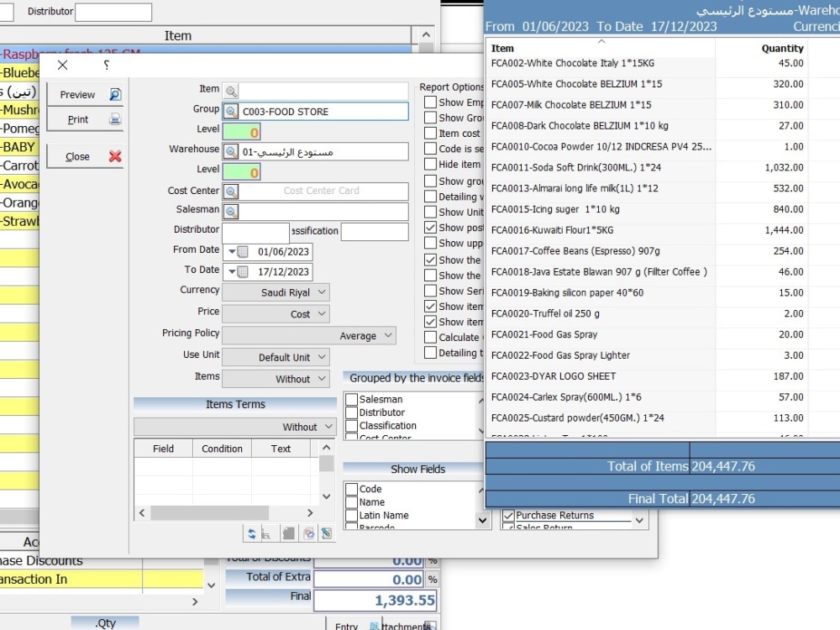
Task: Toggle the 'Calculate' checkbox
Action: pos(430,337)
